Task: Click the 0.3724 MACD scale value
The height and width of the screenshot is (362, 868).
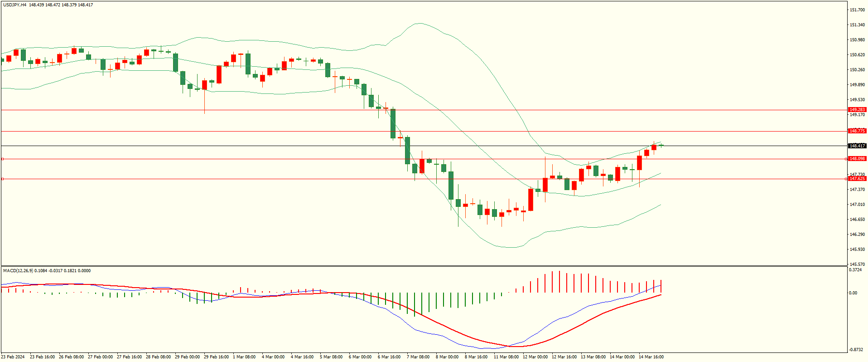Action: pyautogui.click(x=856, y=270)
